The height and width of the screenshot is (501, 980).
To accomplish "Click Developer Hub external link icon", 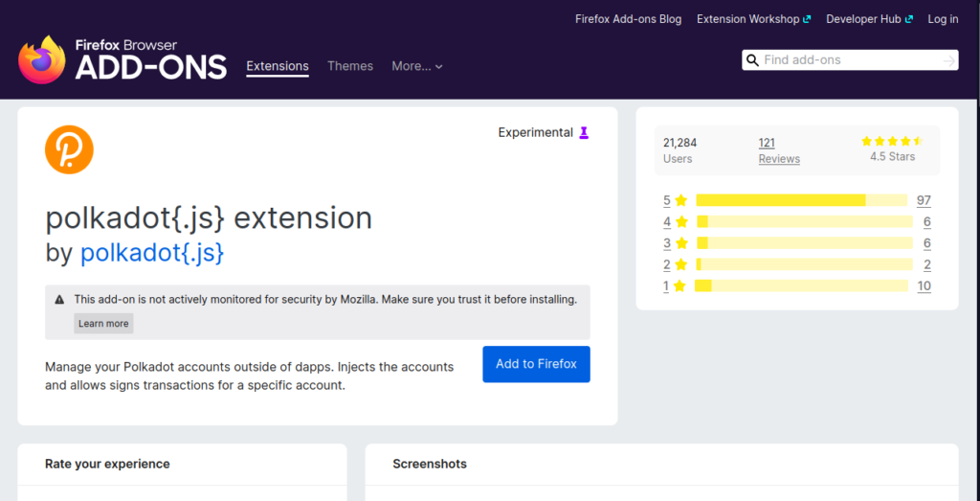I will click(x=909, y=19).
